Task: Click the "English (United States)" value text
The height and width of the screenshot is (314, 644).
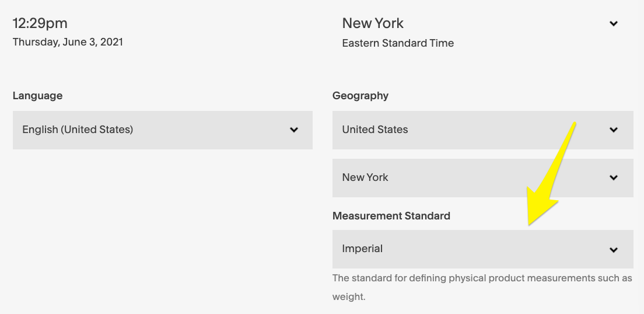Action: click(x=78, y=130)
